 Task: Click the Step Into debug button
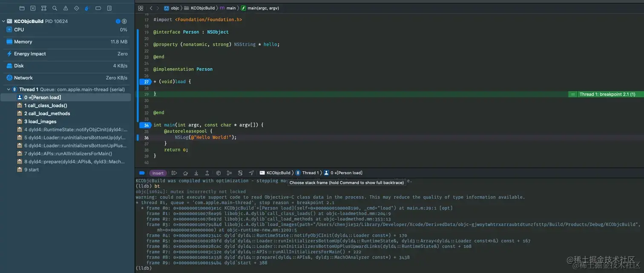(196, 173)
